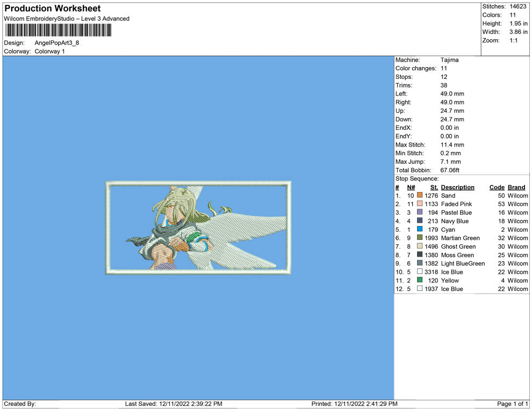Screen dimensions: 532x409
Task: Click the Faded Pink color swatch
Action: (420, 204)
